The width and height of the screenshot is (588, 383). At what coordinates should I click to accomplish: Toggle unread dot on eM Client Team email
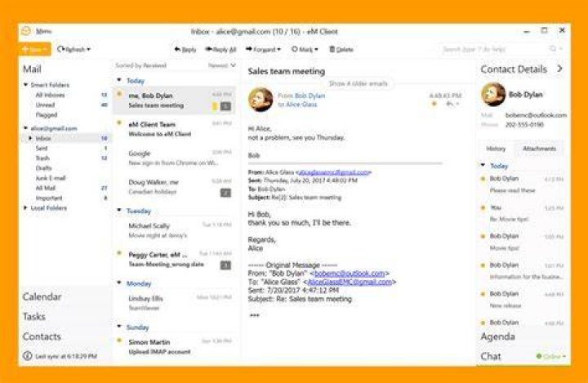coord(119,122)
